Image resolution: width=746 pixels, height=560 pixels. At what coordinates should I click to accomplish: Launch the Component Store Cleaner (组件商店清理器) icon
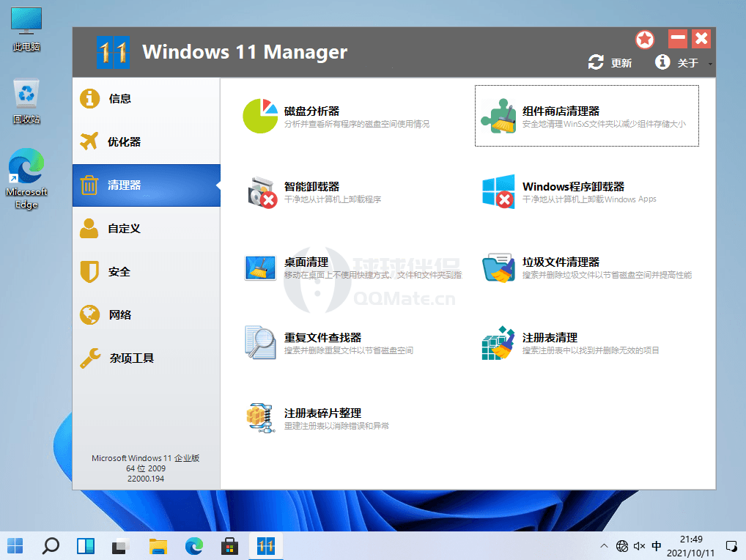tap(498, 116)
